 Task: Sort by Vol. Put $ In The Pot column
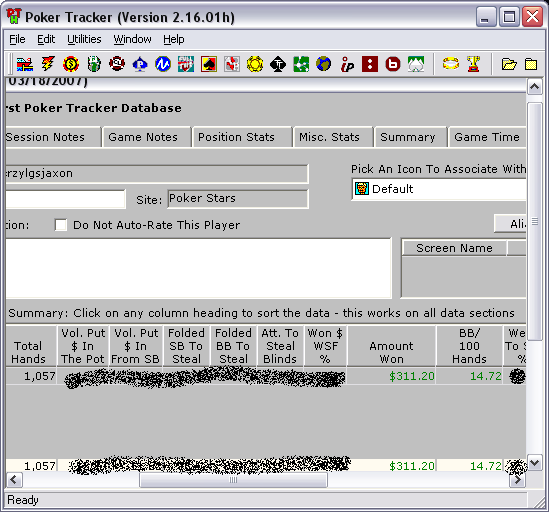(x=83, y=346)
